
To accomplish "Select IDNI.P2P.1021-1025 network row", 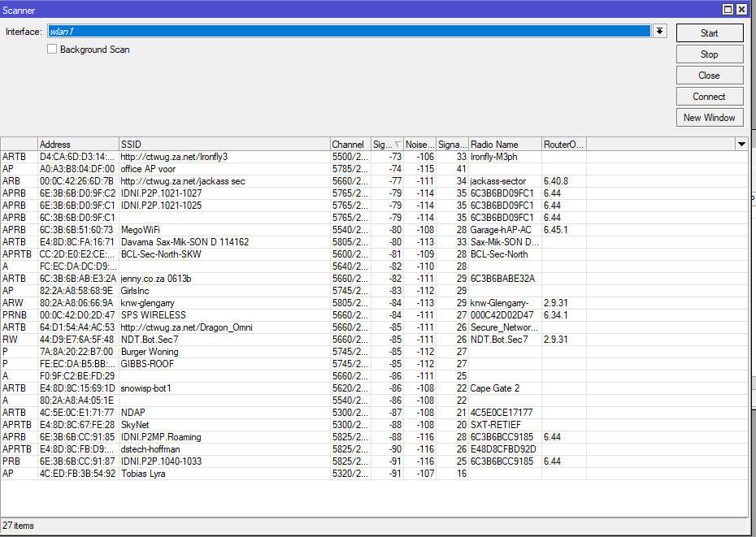I will coord(374,206).
